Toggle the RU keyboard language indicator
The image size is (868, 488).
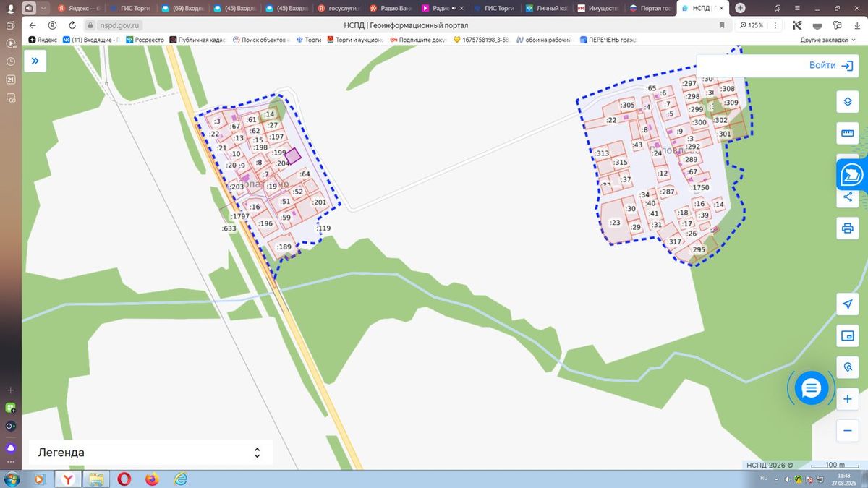pyautogui.click(x=764, y=479)
